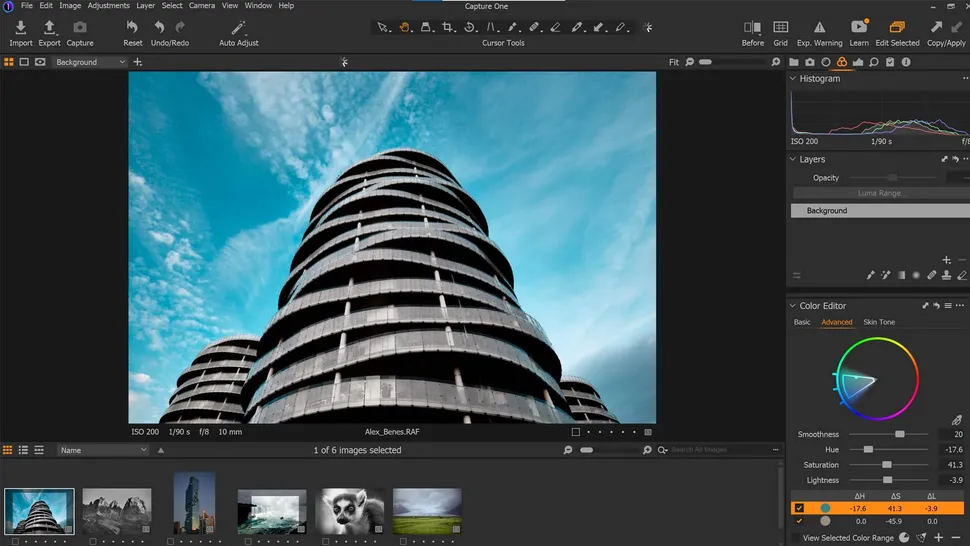970x546 pixels.
Task: Open the Details magnifier tool tab
Action: [x=873, y=62]
